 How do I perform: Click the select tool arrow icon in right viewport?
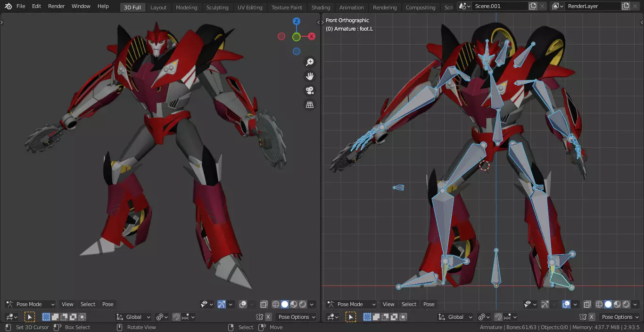pos(351,317)
